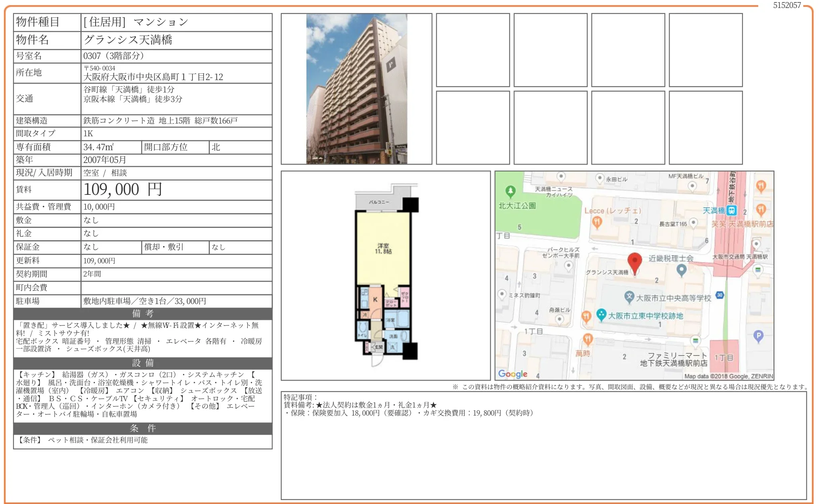Click the school icon for 大阪市立中央高等学校
Image resolution: width=819 pixels, height=504 pixels.
pos(629,296)
